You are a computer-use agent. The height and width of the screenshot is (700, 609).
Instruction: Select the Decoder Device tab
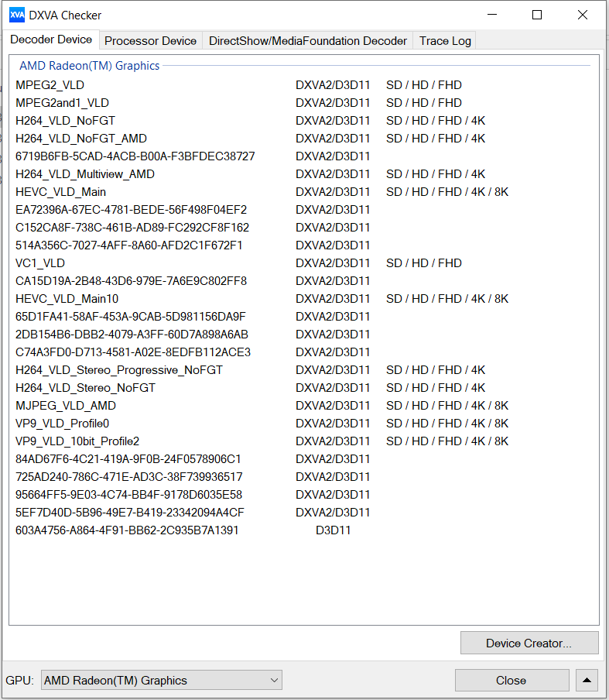click(51, 39)
